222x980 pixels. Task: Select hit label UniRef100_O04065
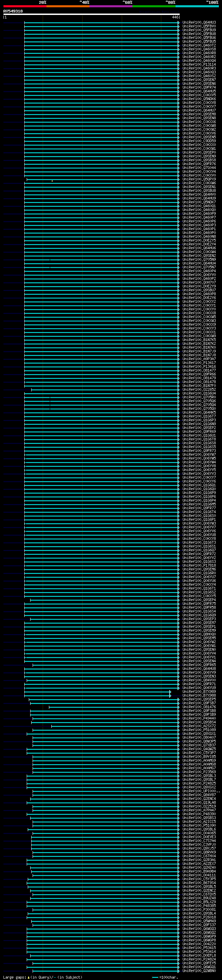coord(199,833)
